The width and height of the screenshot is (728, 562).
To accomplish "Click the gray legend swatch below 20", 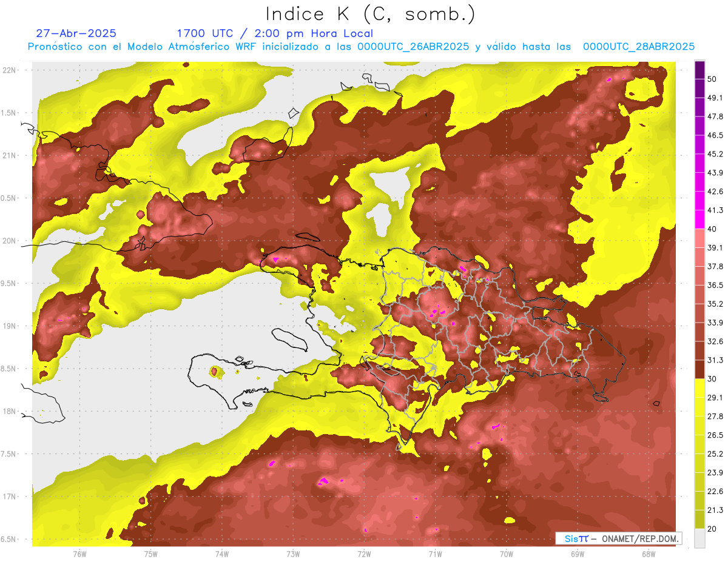I will (700, 538).
